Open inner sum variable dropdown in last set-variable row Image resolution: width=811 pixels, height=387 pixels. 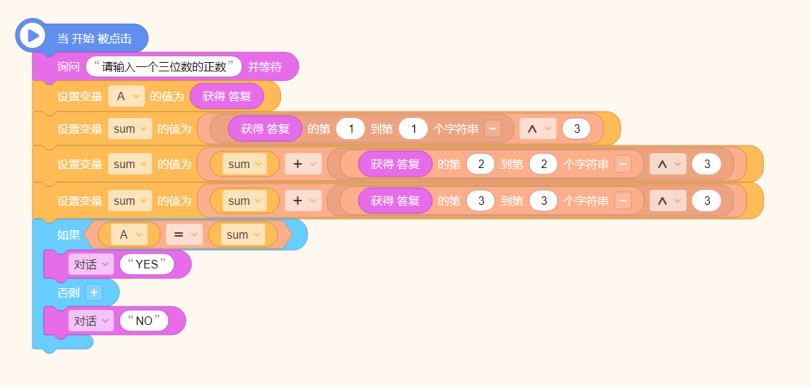click(x=245, y=201)
